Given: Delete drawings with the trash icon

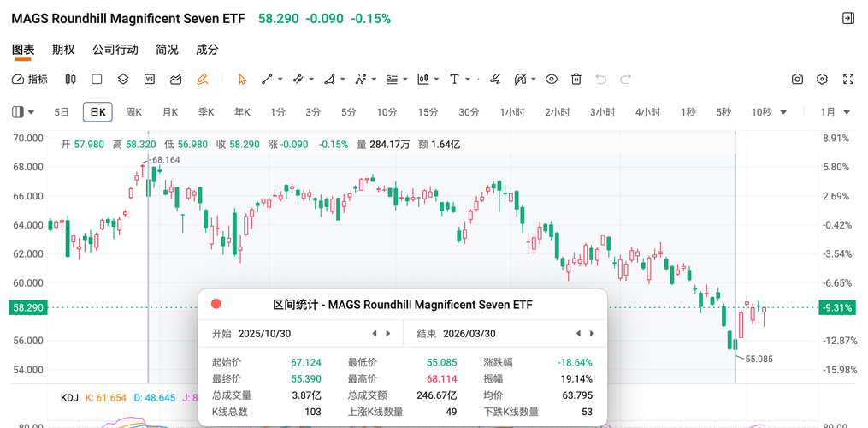Looking at the screenshot, I should [576, 79].
